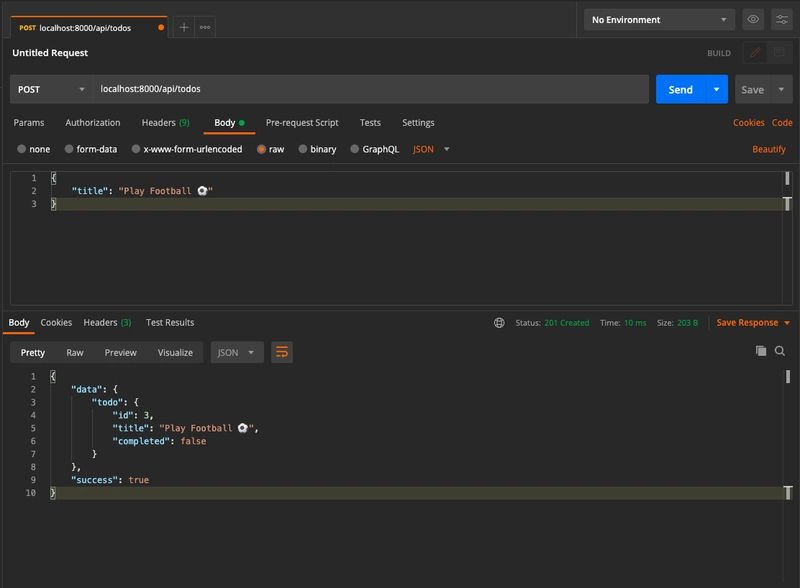The height and width of the screenshot is (588, 800).
Task: Click the "data" key in response
Action: coord(89,389)
